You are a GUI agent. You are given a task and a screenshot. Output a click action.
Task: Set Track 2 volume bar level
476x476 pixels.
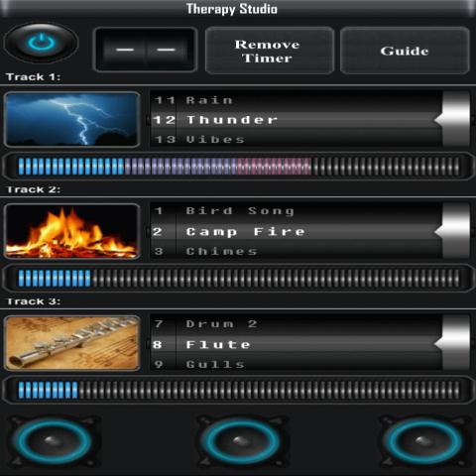pyautogui.click(x=238, y=278)
